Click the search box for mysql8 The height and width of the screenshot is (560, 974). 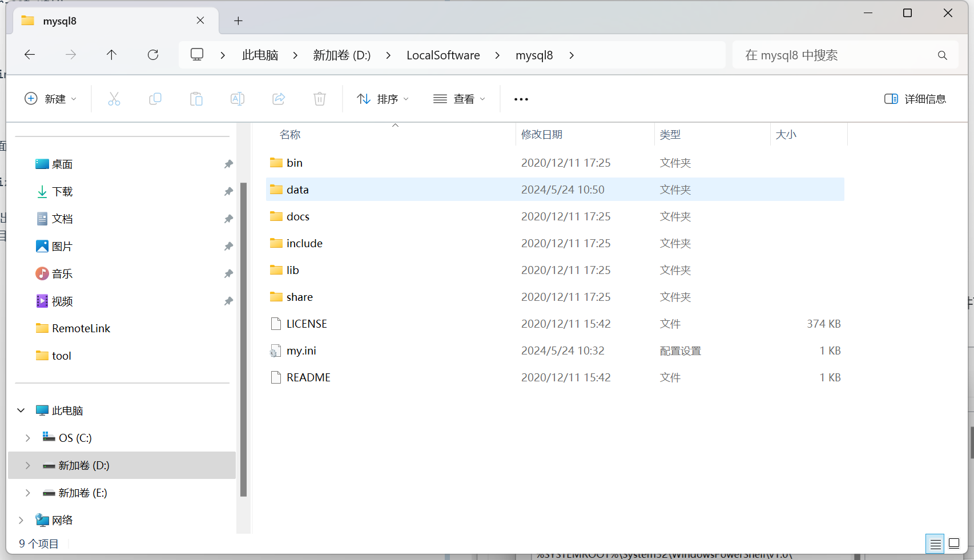coord(834,55)
